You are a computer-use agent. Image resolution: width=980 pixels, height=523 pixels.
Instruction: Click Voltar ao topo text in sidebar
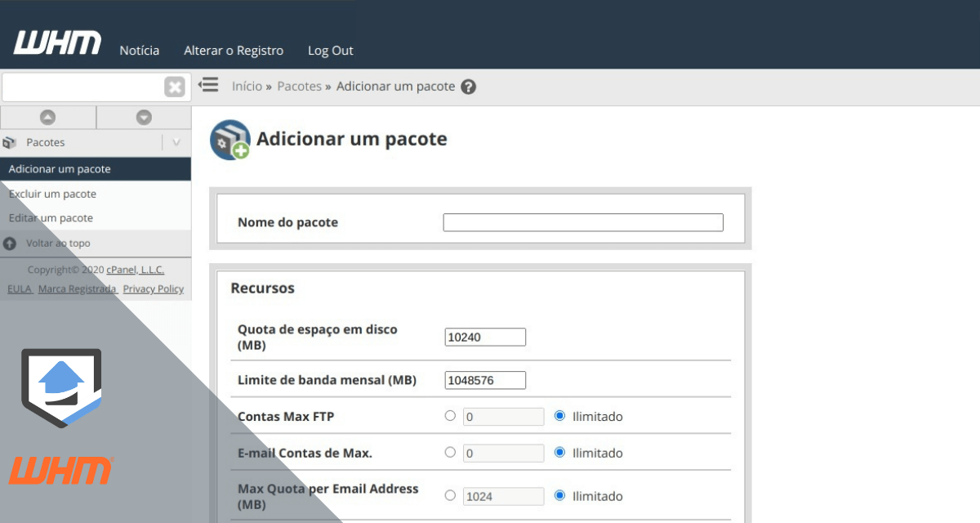tap(58, 244)
